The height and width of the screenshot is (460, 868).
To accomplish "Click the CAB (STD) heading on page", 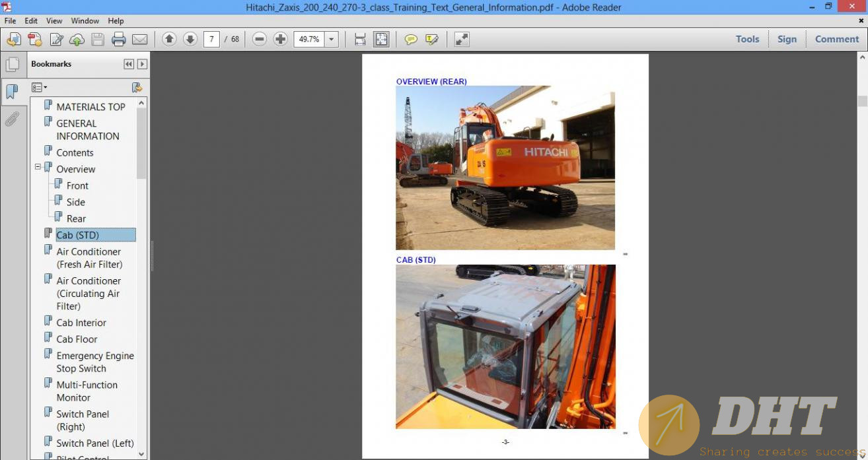I will pyautogui.click(x=416, y=260).
